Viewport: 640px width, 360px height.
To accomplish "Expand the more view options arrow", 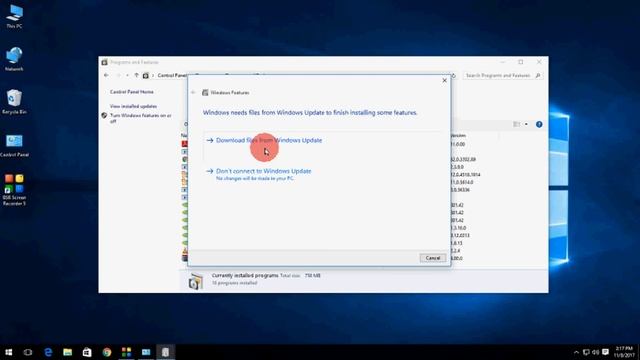I will tap(526, 124).
